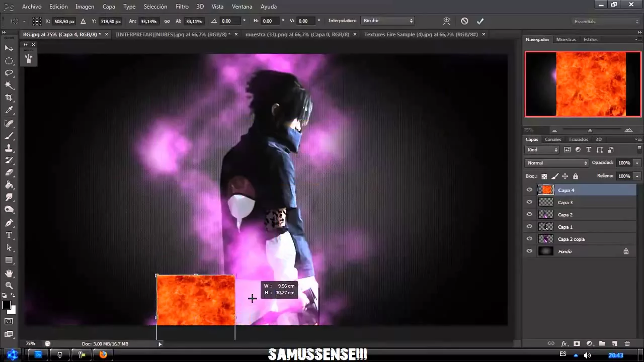Open the Navigator panel options menu
Viewport: 644px width, 362px height.
pyautogui.click(x=638, y=39)
